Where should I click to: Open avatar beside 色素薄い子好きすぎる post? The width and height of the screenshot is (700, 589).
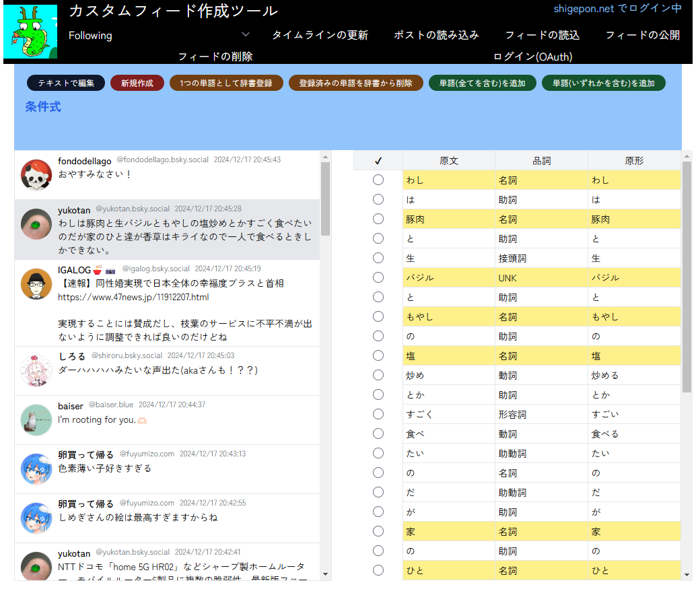[36, 469]
